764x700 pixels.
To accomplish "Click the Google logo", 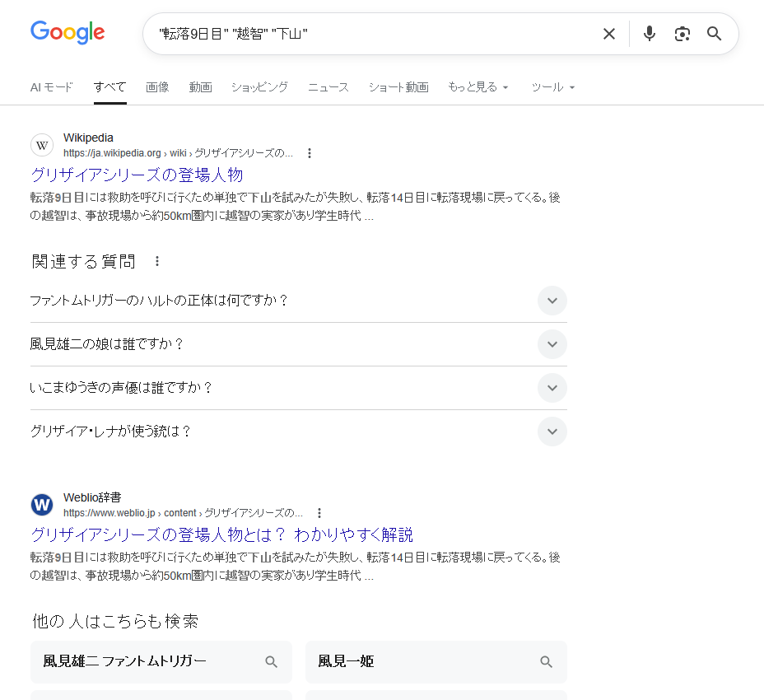I will pos(68,33).
